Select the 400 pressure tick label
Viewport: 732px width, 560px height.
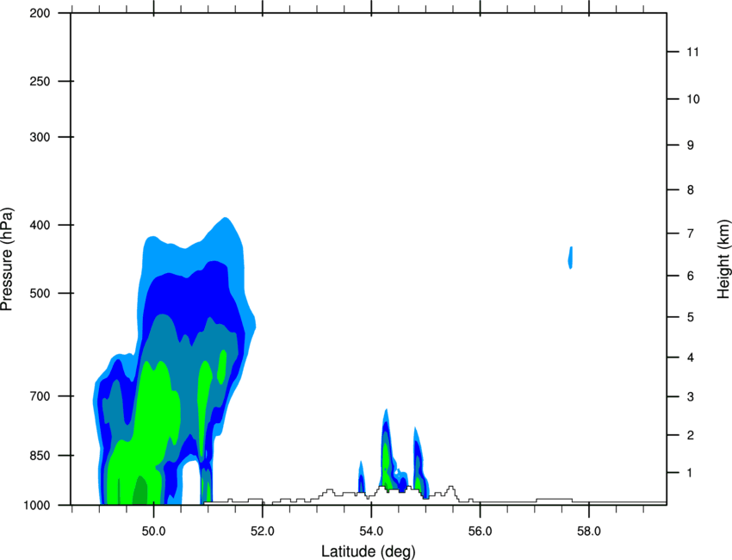click(x=40, y=225)
